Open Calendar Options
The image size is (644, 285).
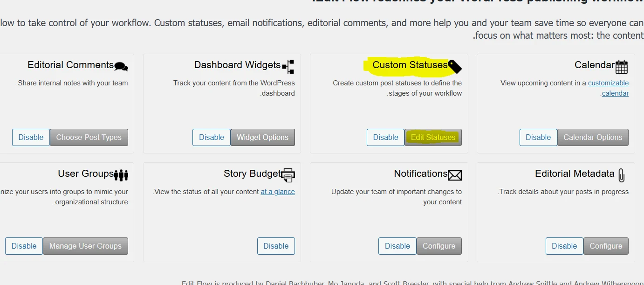pos(592,138)
